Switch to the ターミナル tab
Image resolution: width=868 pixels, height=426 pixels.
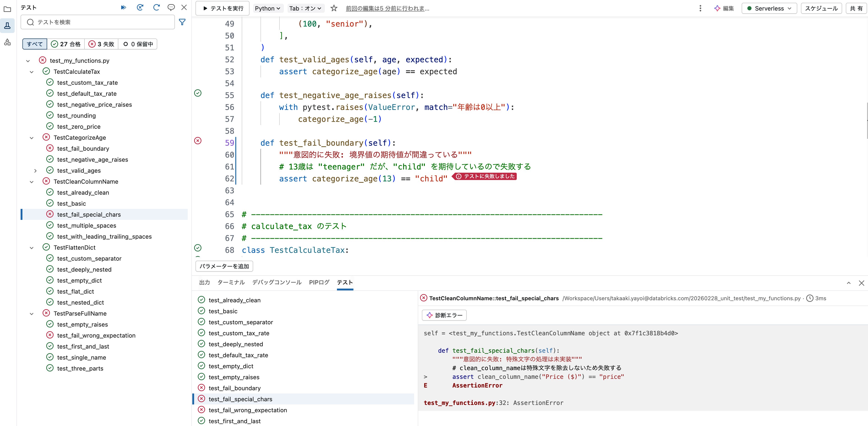(231, 282)
